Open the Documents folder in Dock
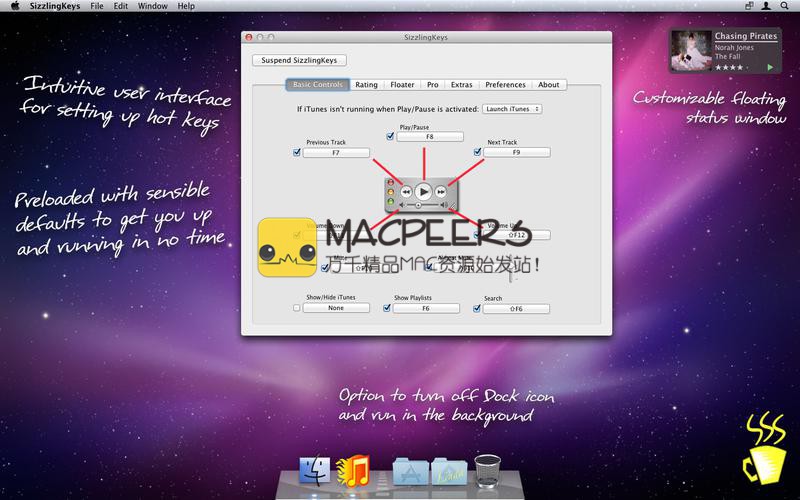Image resolution: width=800 pixels, height=500 pixels. click(x=449, y=470)
